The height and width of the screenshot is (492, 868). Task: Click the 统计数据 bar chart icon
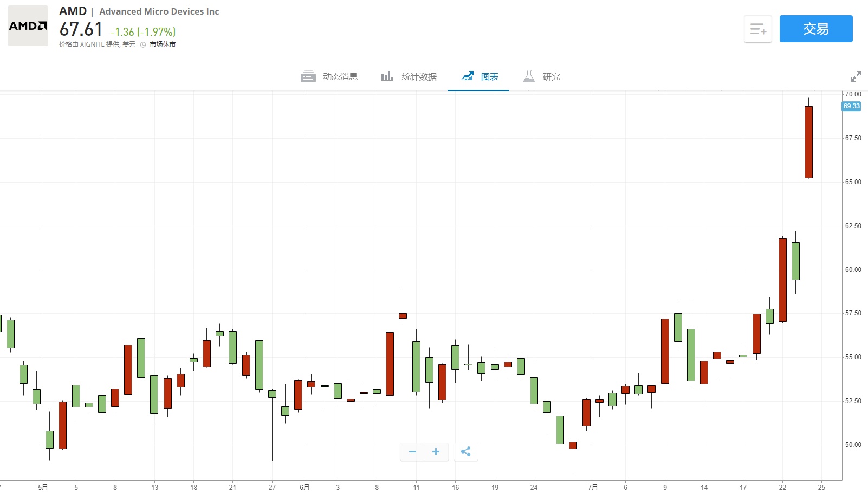[387, 76]
